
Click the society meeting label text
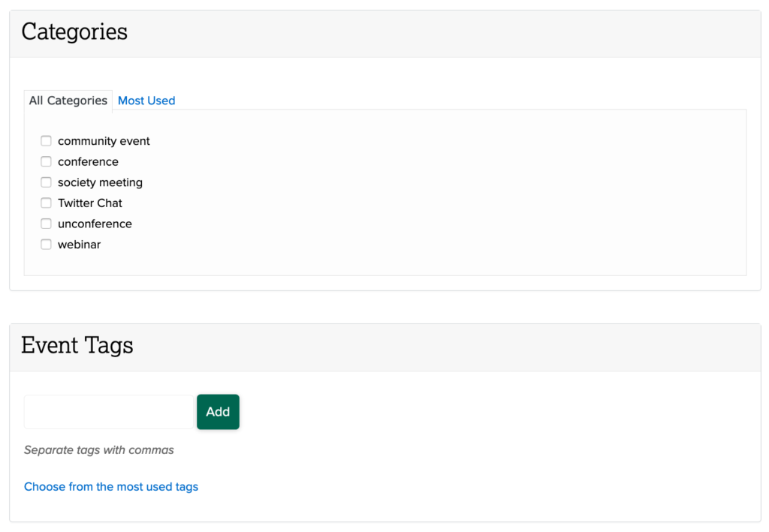click(98, 182)
